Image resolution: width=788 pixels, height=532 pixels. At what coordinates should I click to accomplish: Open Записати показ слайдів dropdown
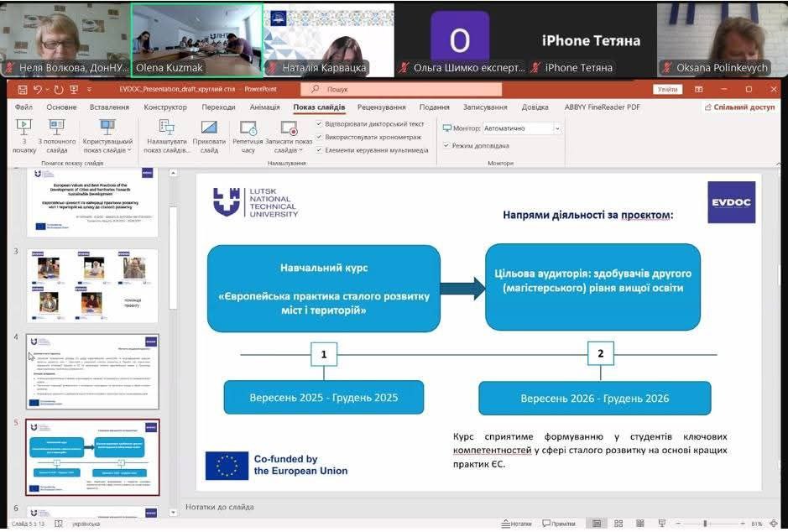289,136
